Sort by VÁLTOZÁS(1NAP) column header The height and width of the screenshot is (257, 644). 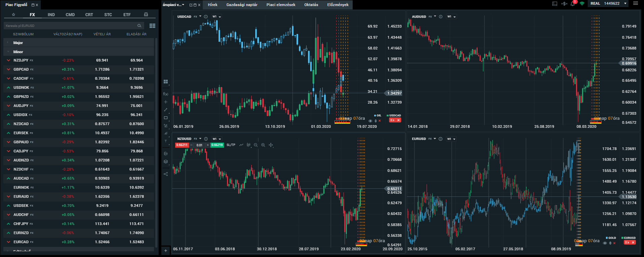68,34
